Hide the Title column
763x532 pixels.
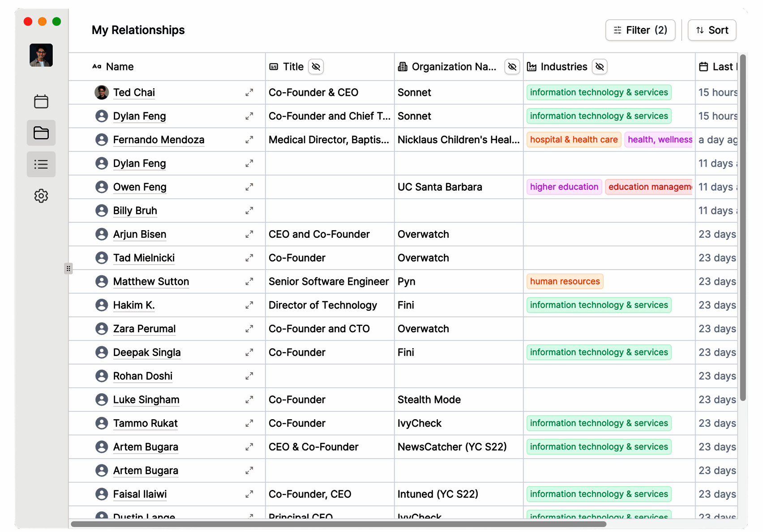[316, 67]
